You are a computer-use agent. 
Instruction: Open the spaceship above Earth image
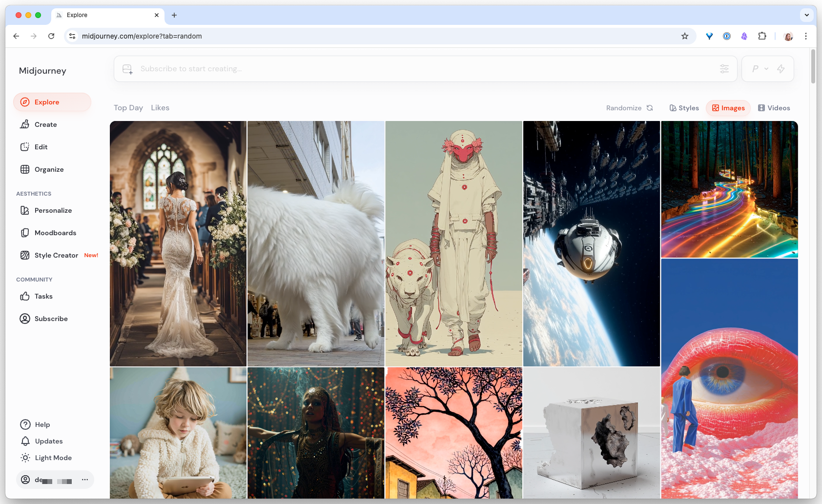tap(592, 243)
